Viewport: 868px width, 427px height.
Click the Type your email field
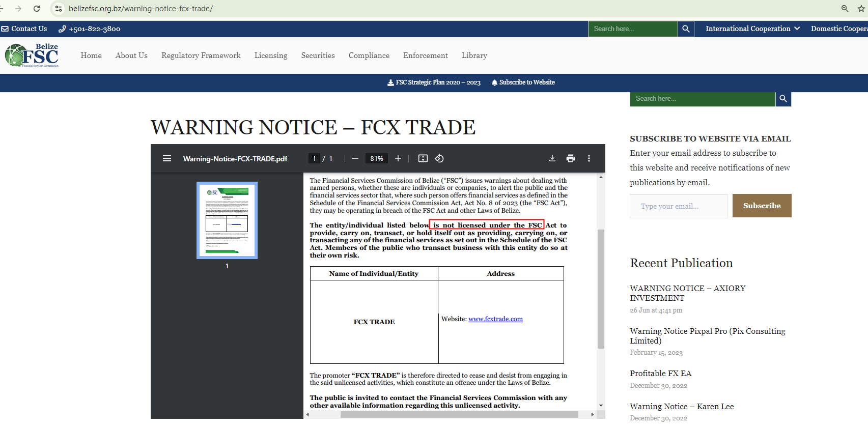click(x=679, y=206)
